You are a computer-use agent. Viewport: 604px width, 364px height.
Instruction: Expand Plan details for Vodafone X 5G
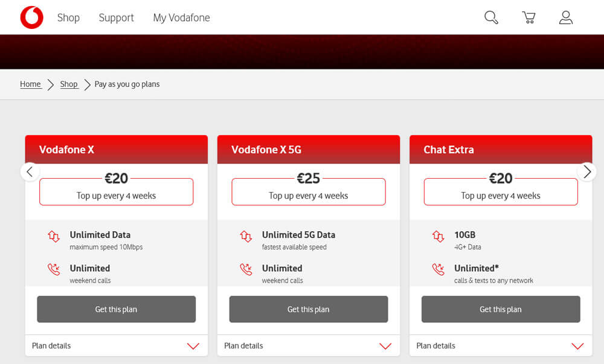pyautogui.click(x=309, y=345)
